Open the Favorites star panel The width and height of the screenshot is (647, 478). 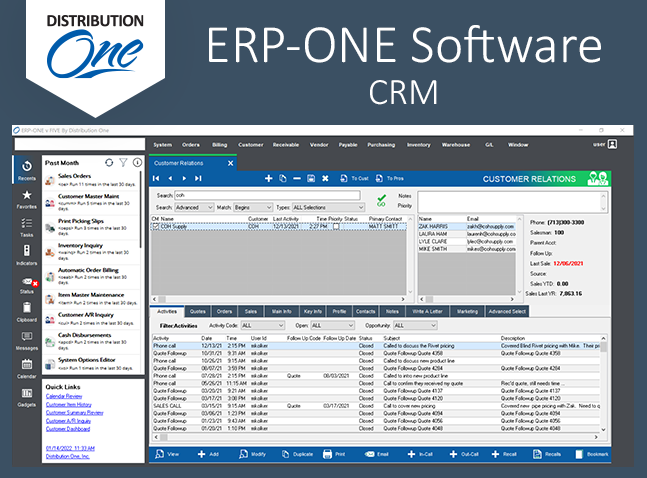click(x=27, y=199)
